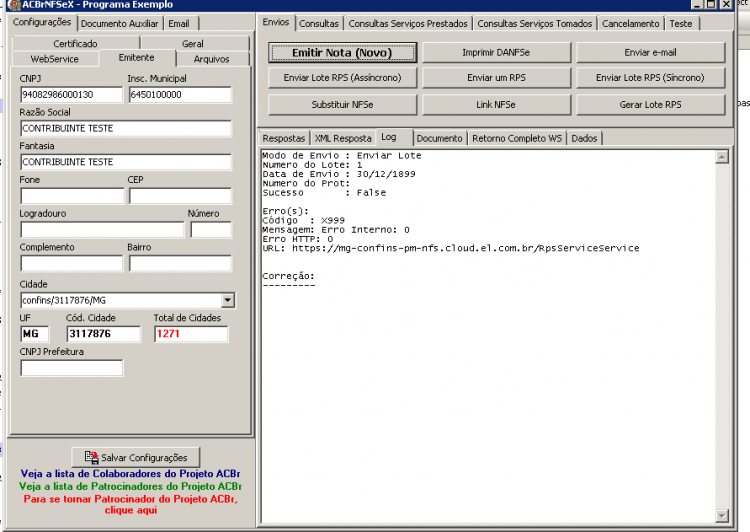Open Patrocinadores do Projeto ACBr link

click(130, 486)
